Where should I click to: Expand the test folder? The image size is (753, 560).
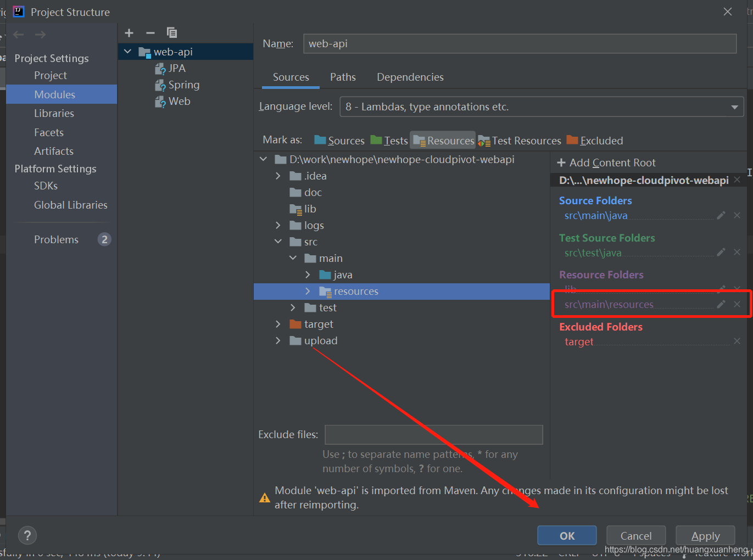pos(293,307)
